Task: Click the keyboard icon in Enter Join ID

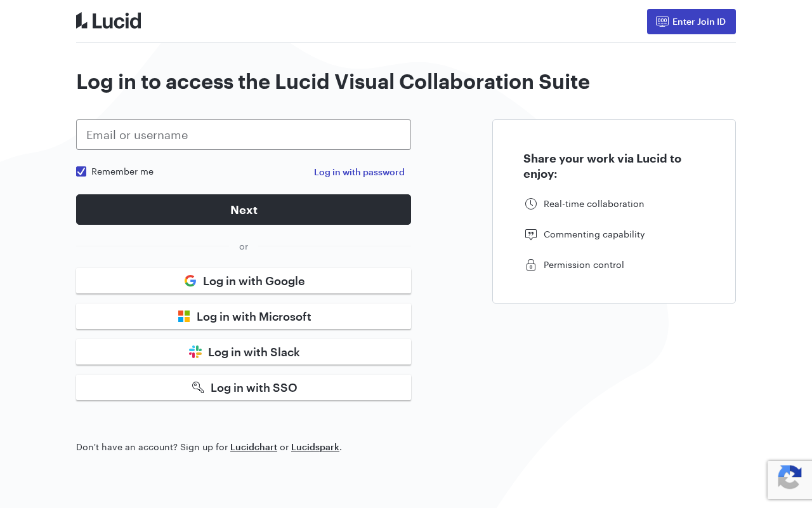Action: [662, 22]
